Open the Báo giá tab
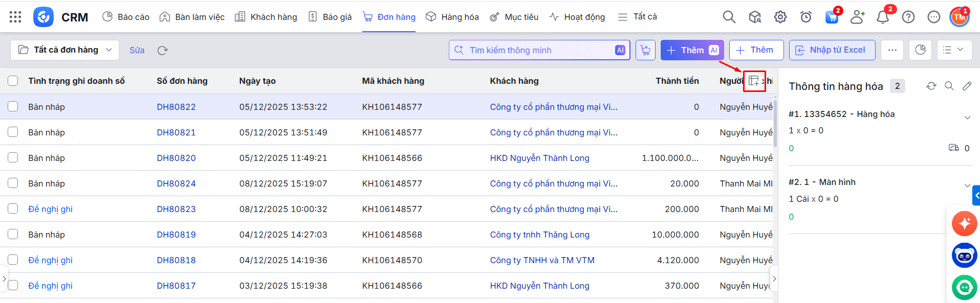This screenshot has width=980, height=303. (x=330, y=17)
